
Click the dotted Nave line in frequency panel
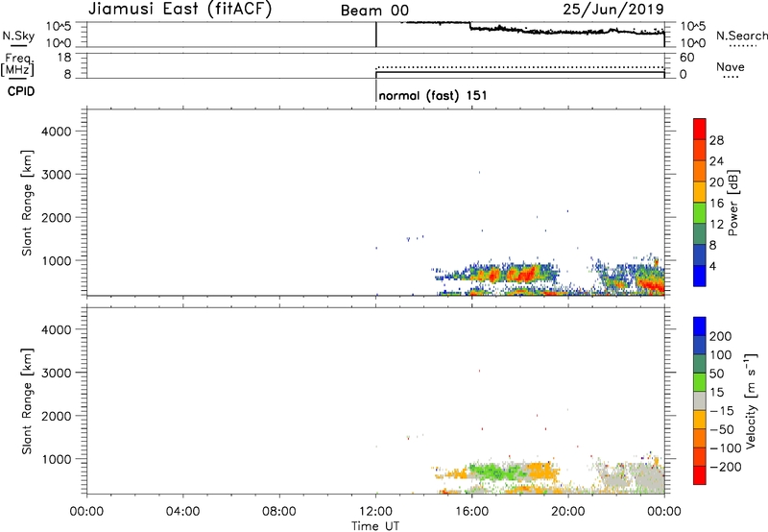[x=519, y=67]
